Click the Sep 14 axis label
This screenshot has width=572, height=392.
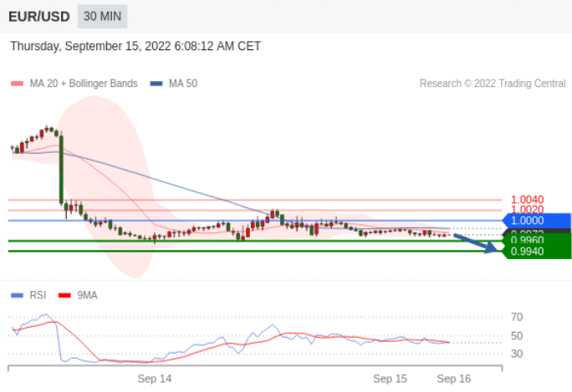click(155, 379)
